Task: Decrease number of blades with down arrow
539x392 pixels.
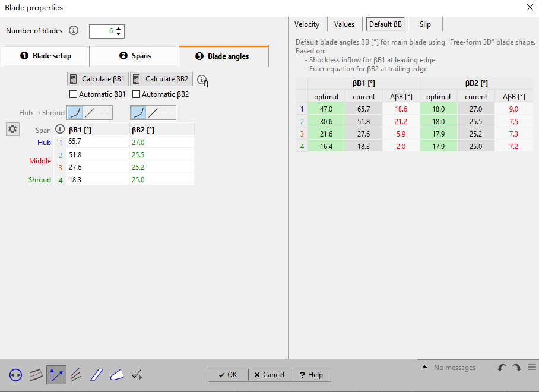Action: (119, 34)
